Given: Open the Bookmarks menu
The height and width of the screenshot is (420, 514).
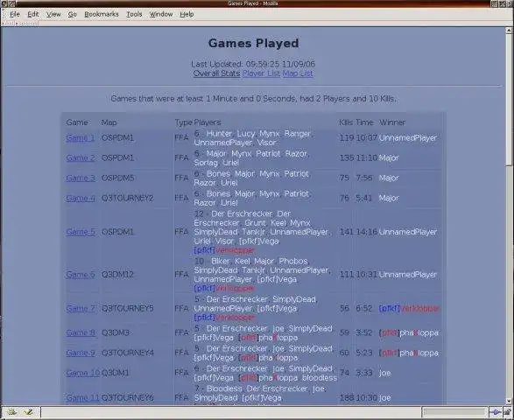Looking at the screenshot, I should tap(102, 14).
